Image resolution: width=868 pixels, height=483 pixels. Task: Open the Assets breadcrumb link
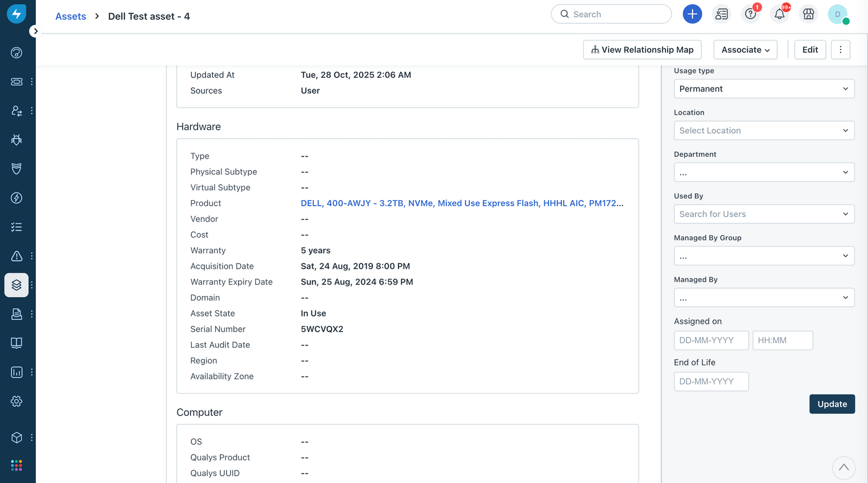coord(70,16)
